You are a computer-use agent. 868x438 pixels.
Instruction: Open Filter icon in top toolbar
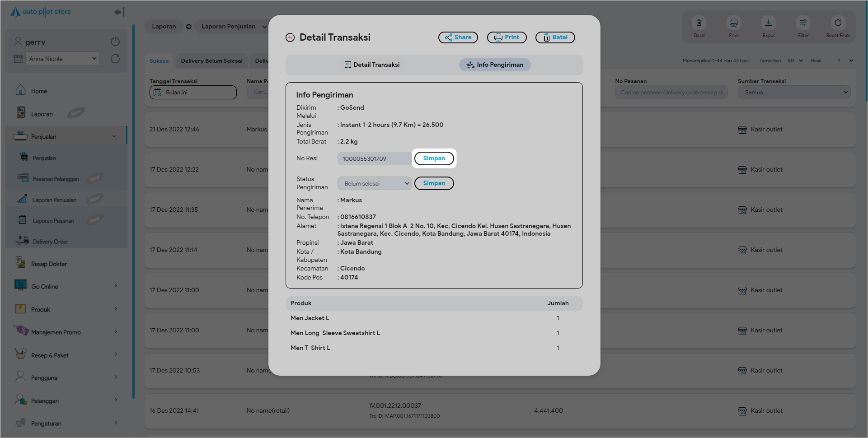[803, 23]
